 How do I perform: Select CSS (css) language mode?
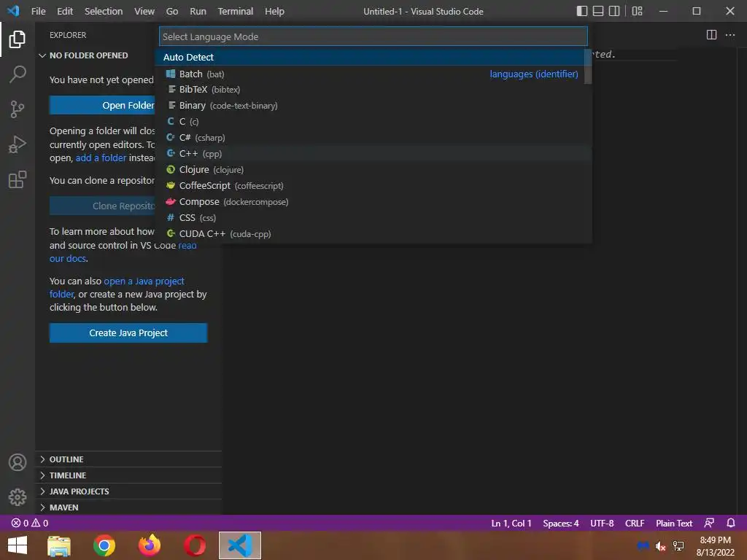pos(373,217)
